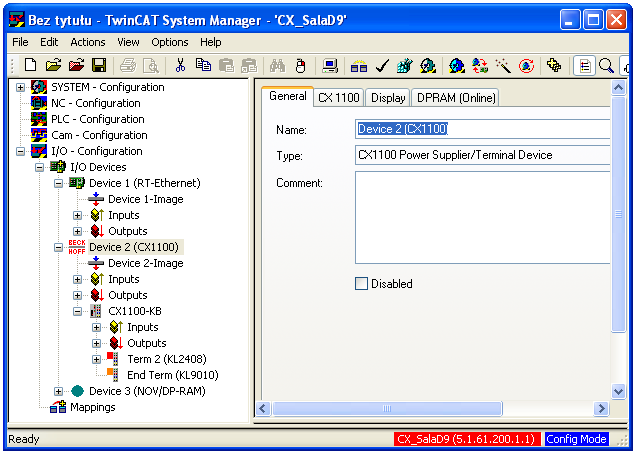Click the vertical scrollbar down arrow
Image resolution: width=635 pixels, height=452 pixels.
tap(618, 391)
